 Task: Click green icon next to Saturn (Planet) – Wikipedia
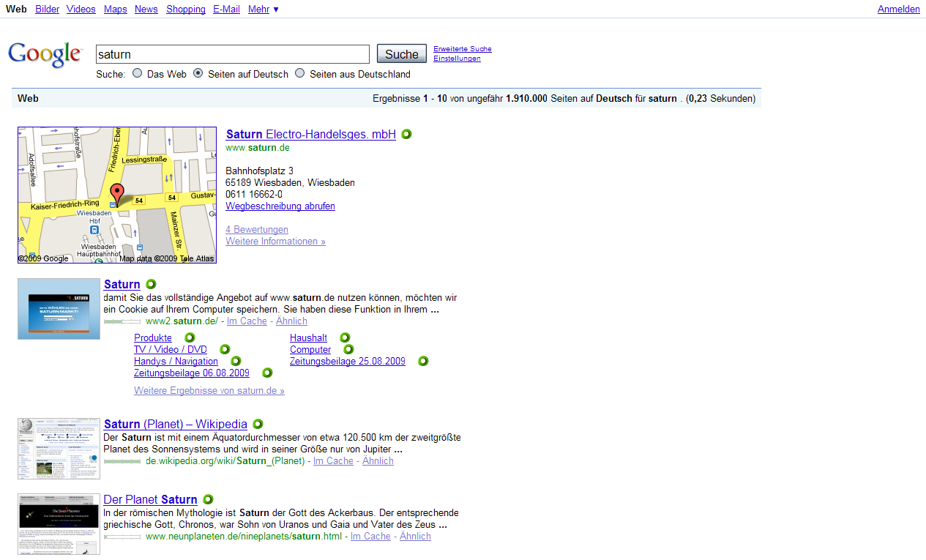pos(258,424)
